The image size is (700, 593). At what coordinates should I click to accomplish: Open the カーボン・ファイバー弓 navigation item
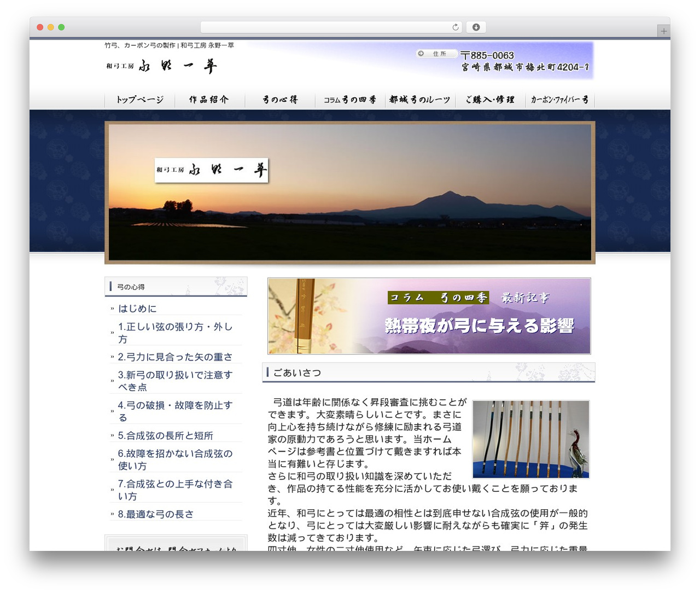pyautogui.click(x=560, y=100)
